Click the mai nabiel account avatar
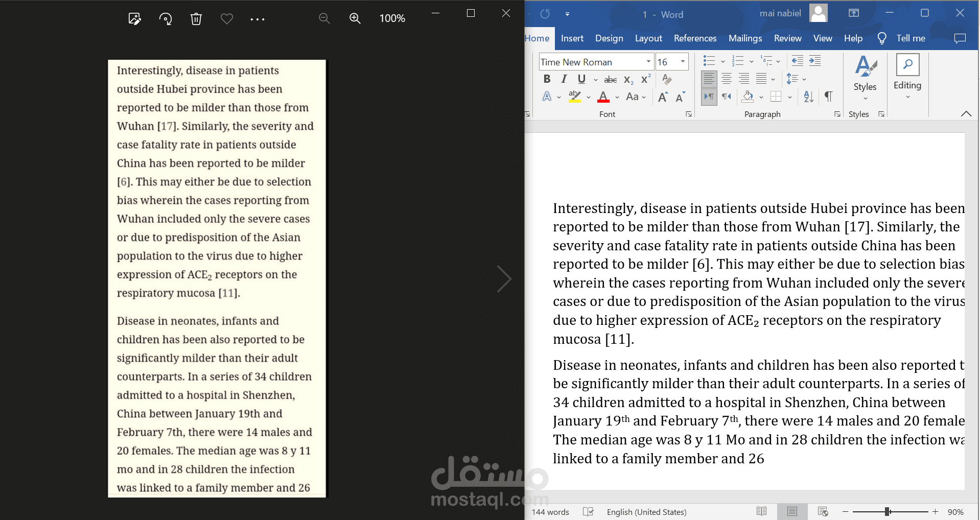Screen dimensions: 980x520 tap(819, 13)
